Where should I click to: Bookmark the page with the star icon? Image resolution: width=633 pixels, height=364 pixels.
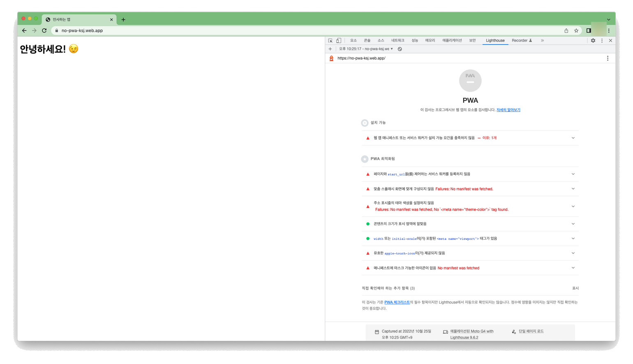click(x=576, y=30)
